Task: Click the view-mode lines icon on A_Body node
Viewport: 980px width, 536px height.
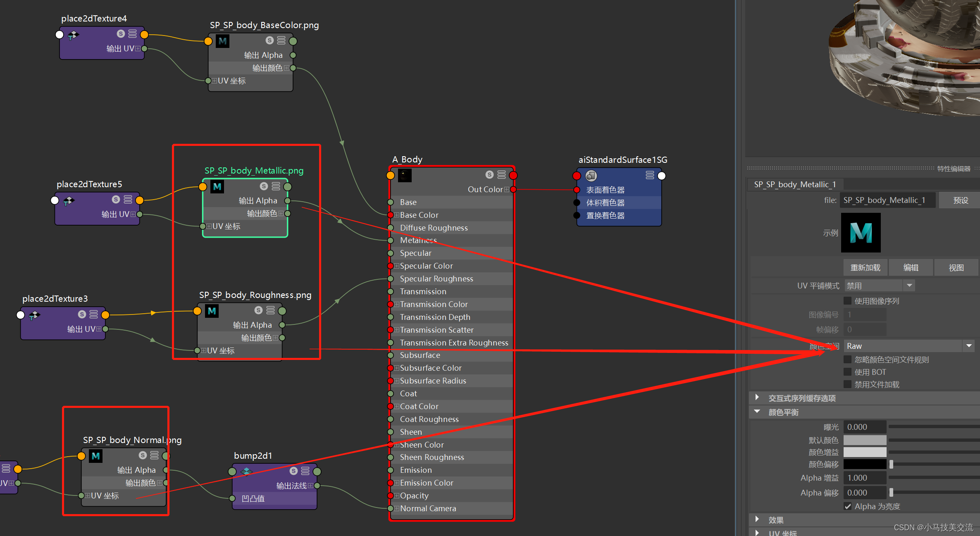Action: [501, 175]
